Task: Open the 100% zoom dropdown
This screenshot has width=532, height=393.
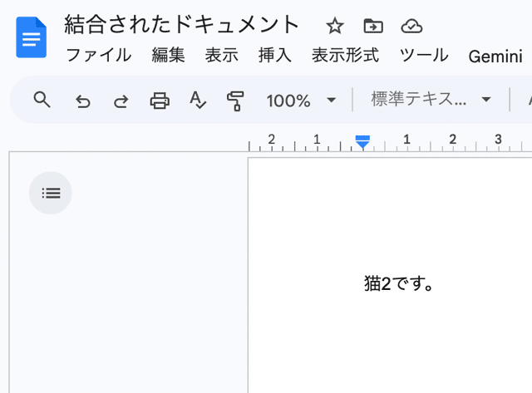Action: click(301, 101)
